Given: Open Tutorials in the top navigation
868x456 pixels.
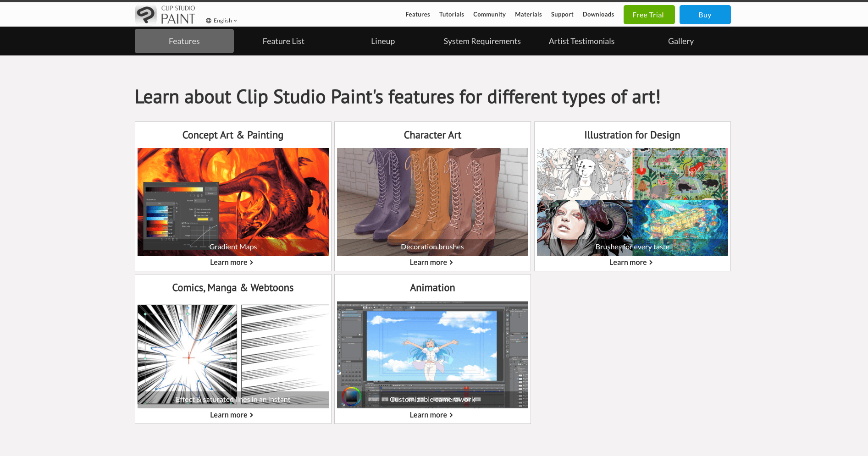Looking at the screenshot, I should pos(451,14).
